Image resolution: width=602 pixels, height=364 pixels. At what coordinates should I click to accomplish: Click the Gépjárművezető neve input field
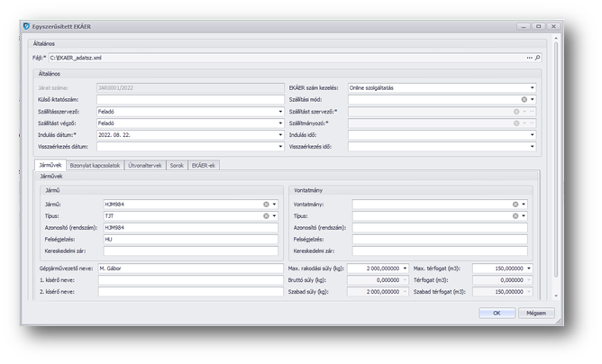[x=189, y=268]
